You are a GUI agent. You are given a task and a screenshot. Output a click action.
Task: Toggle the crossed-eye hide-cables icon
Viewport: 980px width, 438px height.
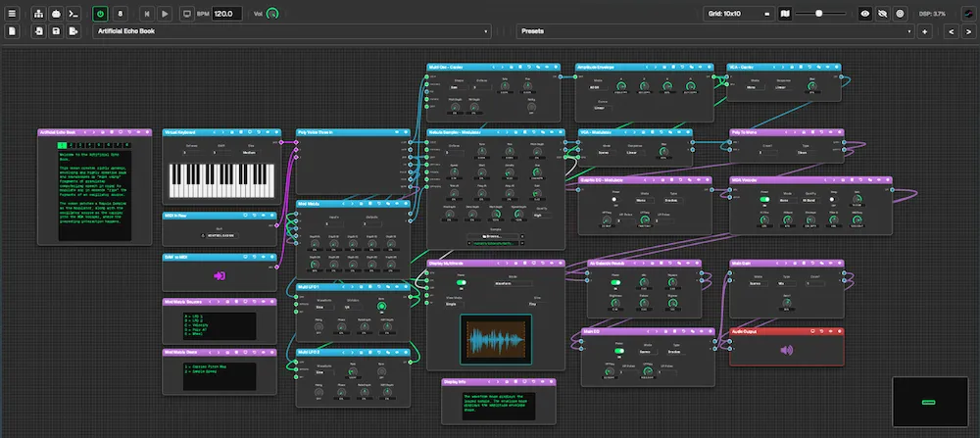click(883, 13)
